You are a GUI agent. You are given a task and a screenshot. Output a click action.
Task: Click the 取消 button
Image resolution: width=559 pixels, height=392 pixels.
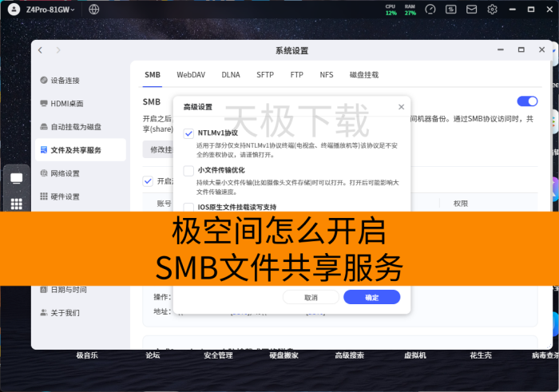click(x=311, y=297)
